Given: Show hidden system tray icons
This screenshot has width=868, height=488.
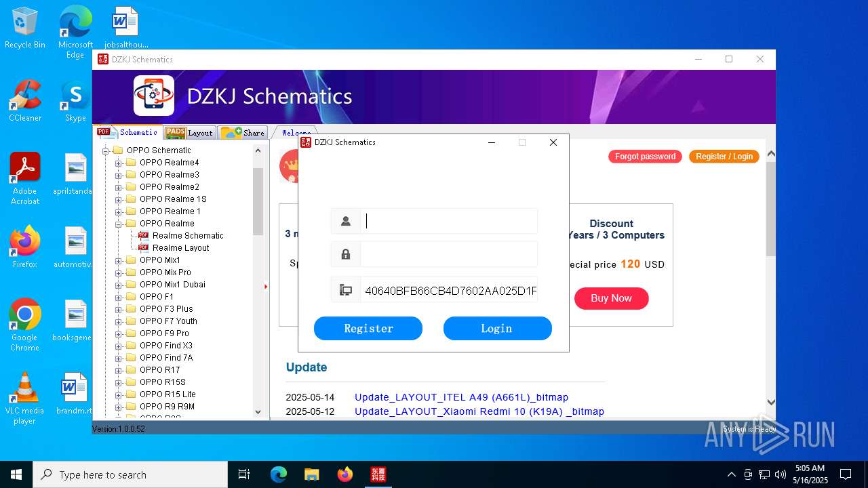Looking at the screenshot, I should click(731, 474).
